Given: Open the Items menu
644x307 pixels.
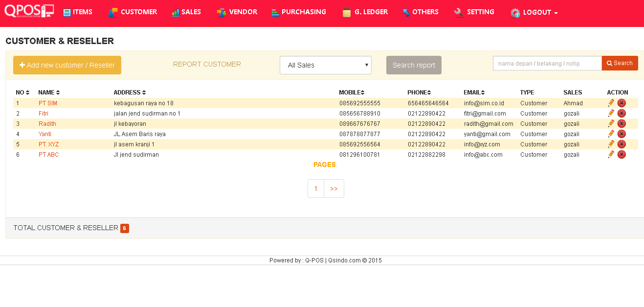Looking at the screenshot, I should point(78,12).
